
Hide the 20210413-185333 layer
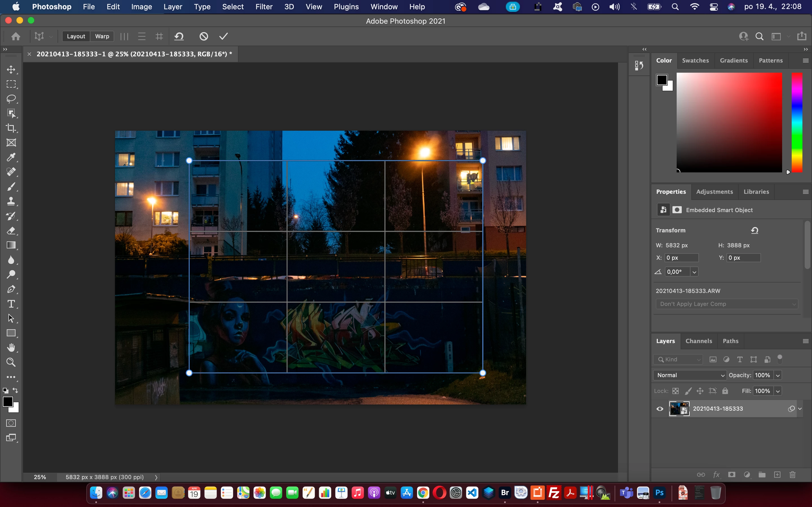660,409
